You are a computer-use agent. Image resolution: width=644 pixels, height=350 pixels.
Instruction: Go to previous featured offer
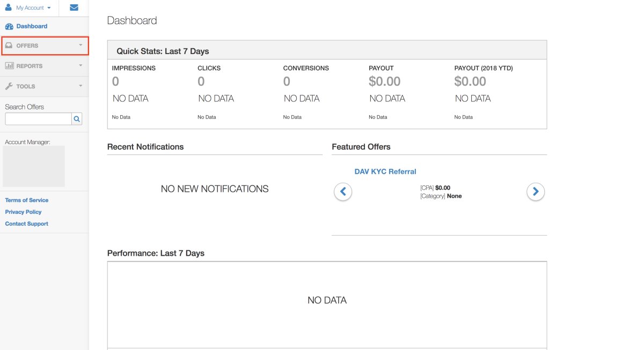pyautogui.click(x=343, y=191)
